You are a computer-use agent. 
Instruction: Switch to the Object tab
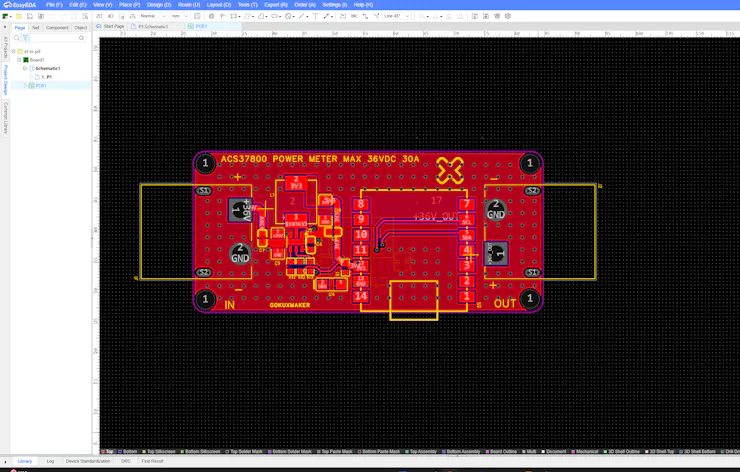tap(81, 28)
